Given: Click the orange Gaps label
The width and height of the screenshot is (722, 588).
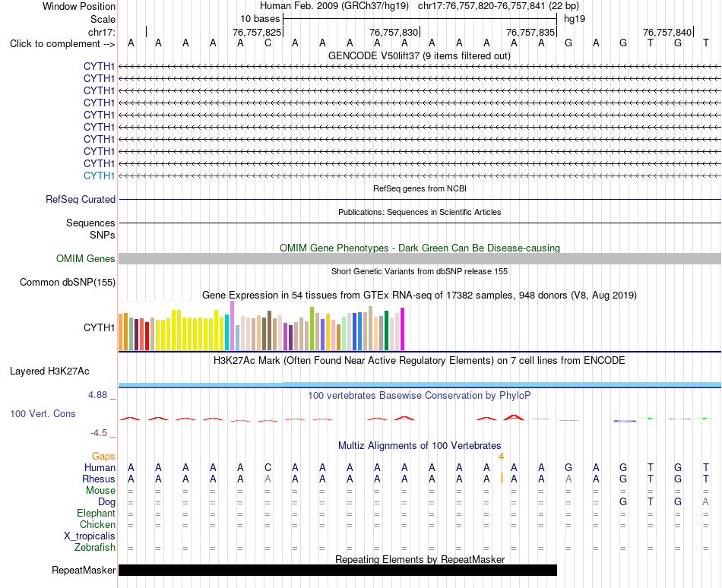Looking at the screenshot, I should [103, 456].
